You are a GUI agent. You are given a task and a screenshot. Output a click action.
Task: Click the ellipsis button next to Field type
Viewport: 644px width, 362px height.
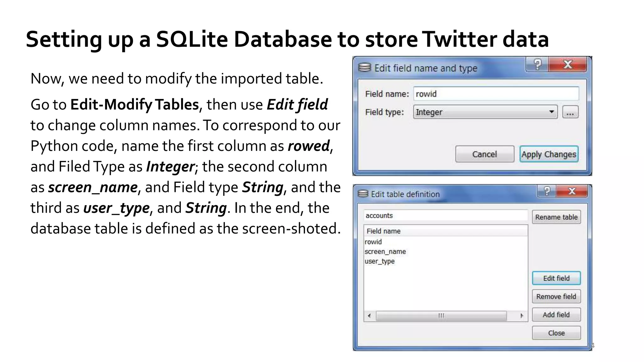click(x=570, y=112)
